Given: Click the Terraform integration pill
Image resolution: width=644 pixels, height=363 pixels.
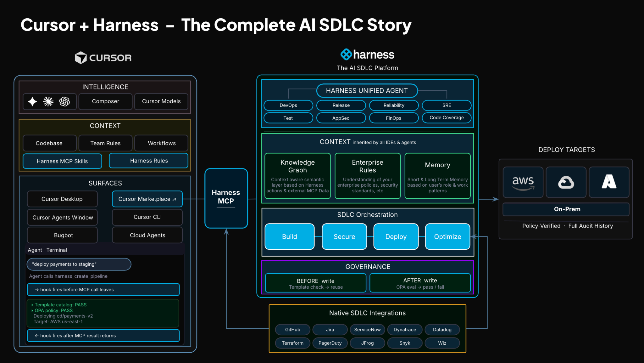Looking at the screenshot, I should pos(293,343).
